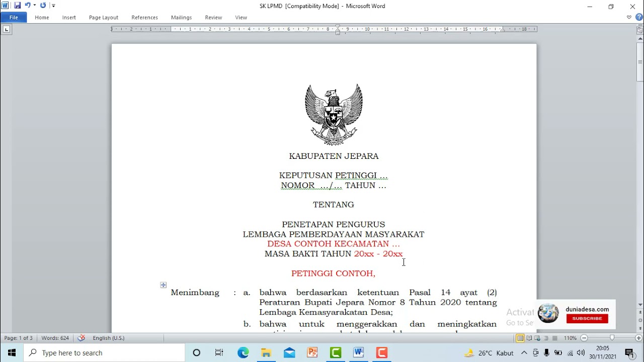Switch to Draft view

click(554, 338)
